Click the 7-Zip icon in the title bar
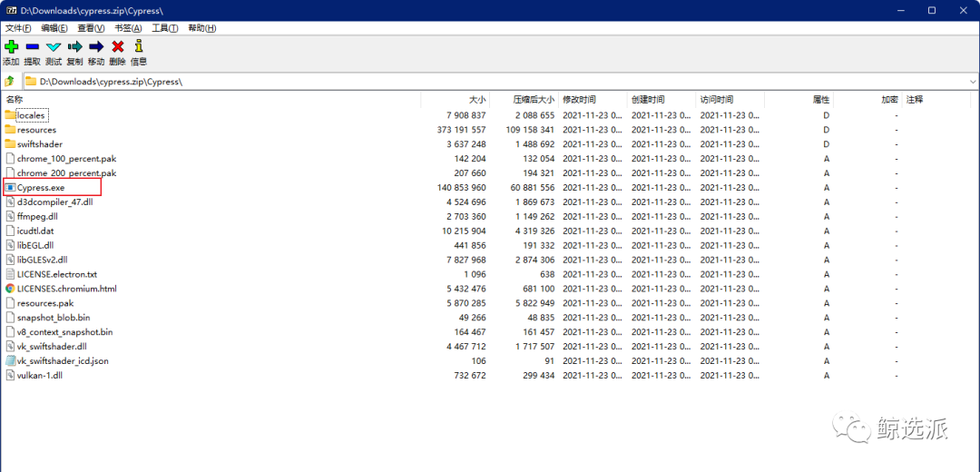 click(x=11, y=11)
